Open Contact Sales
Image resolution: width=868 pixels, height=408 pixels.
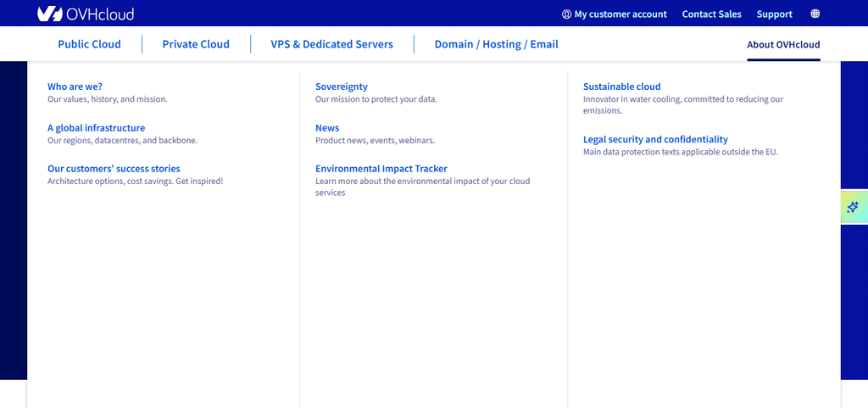click(711, 14)
